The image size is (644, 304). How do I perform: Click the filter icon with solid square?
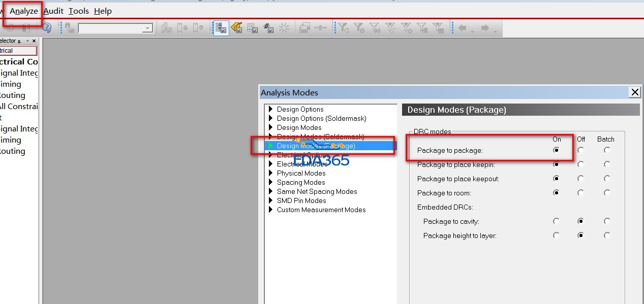(438, 28)
